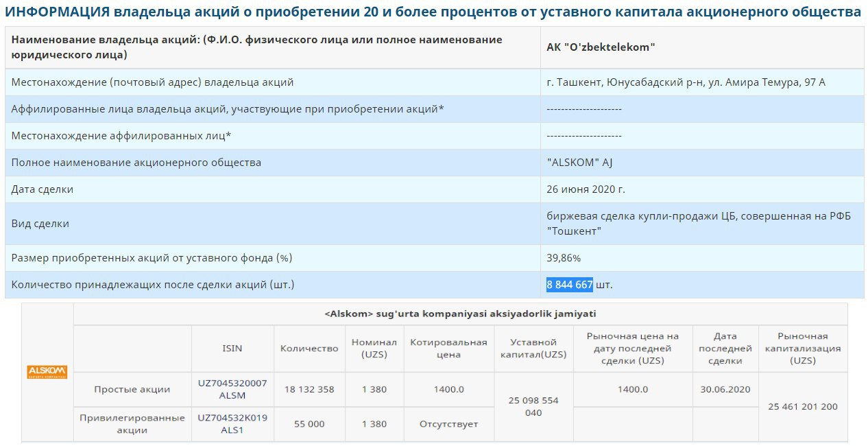This screenshot has width=868, height=446.
Task: Click the last deal date 30.06.2020
Action: [725, 390]
